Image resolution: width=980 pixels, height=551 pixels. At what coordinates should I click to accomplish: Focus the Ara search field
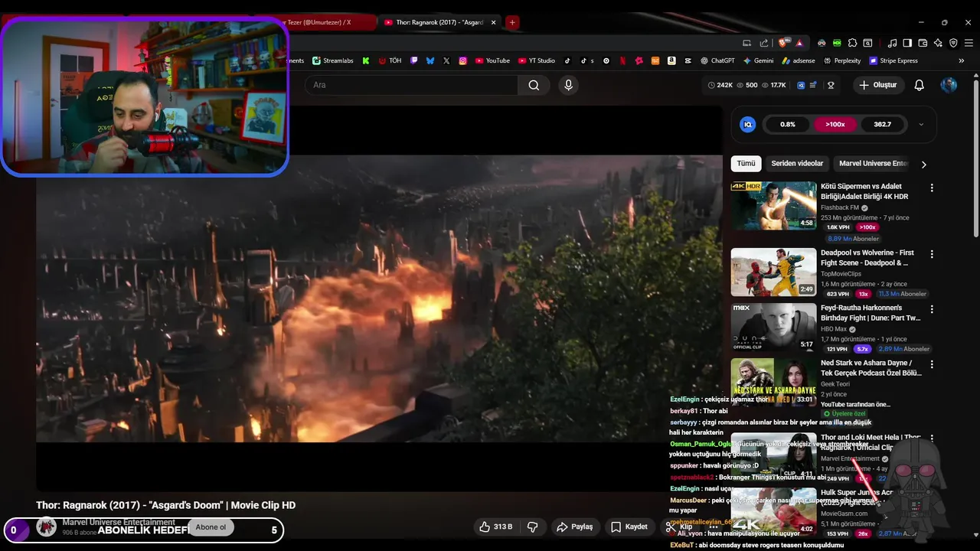(412, 85)
